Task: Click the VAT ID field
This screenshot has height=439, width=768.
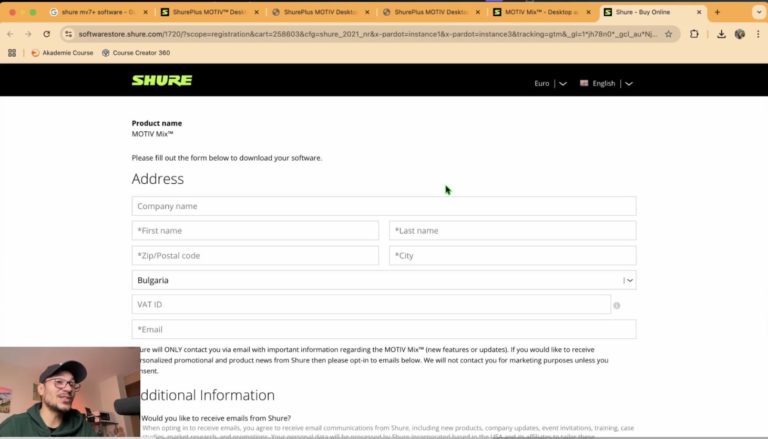Action: click(x=371, y=305)
